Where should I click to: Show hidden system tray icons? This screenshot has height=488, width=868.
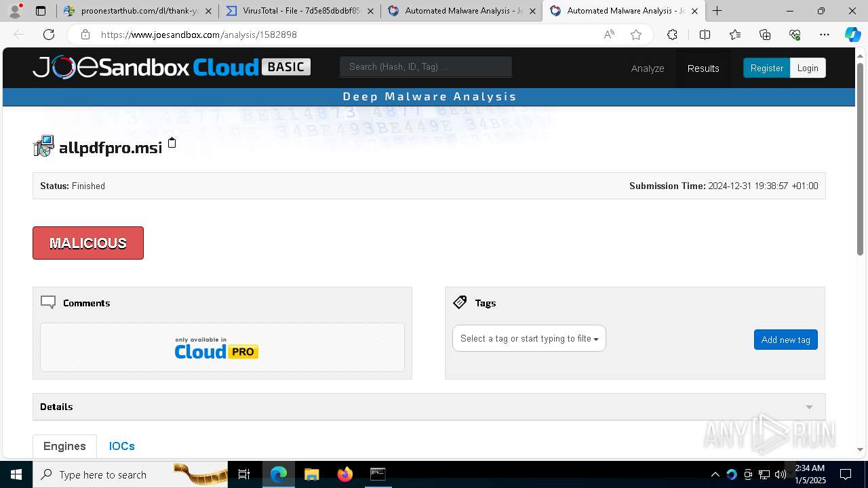coord(715,474)
